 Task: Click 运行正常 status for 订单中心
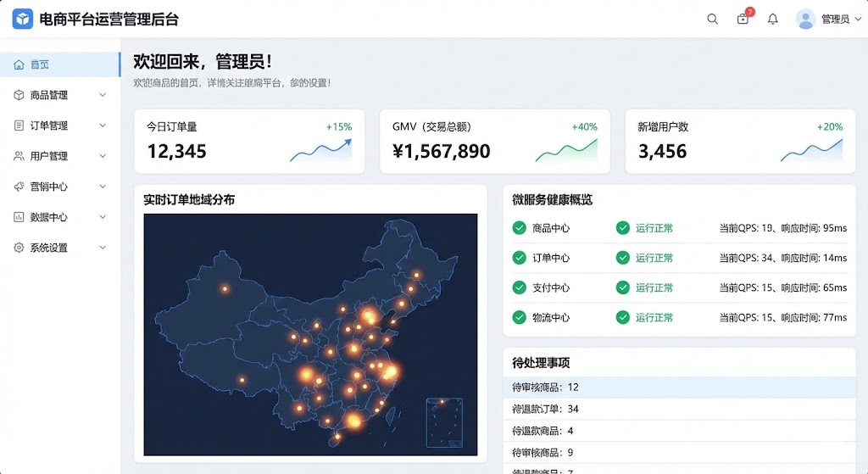pyautogui.click(x=654, y=258)
